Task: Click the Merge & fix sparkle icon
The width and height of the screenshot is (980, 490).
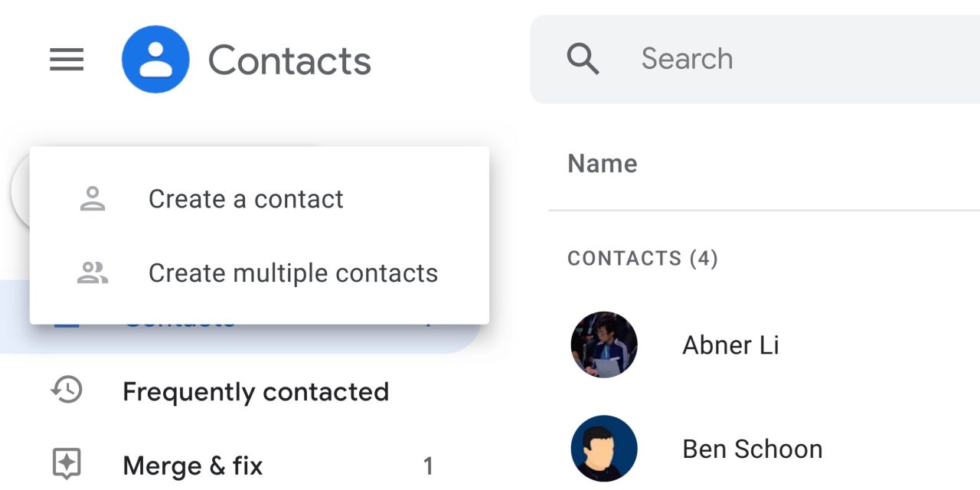Action: click(67, 465)
